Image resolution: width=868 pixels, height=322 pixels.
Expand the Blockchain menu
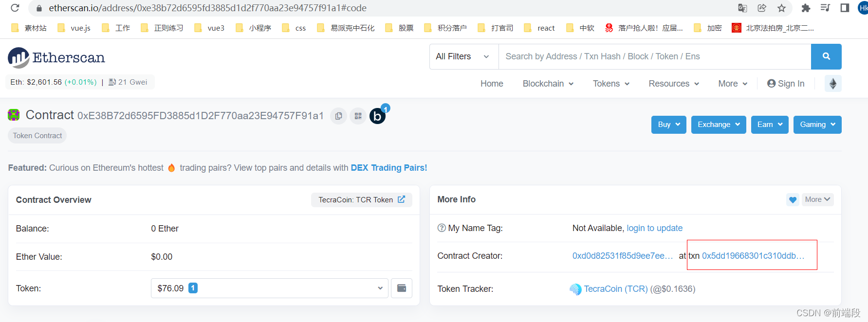(548, 84)
